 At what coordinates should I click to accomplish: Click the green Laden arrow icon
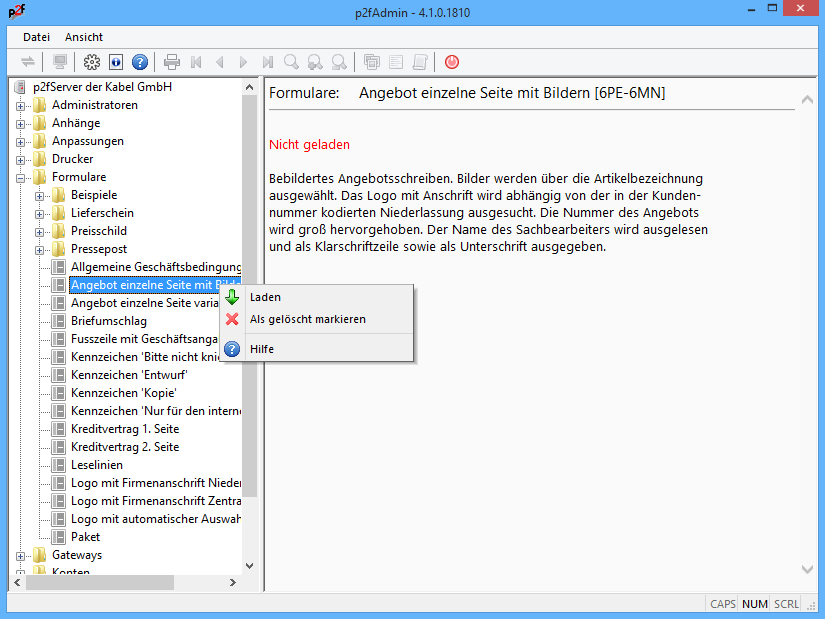232,297
